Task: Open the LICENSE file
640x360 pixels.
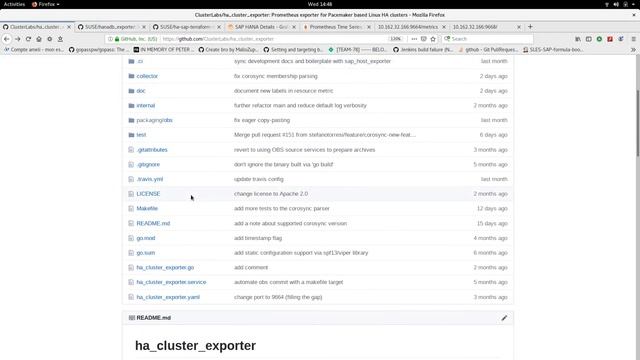Action: tap(148, 194)
